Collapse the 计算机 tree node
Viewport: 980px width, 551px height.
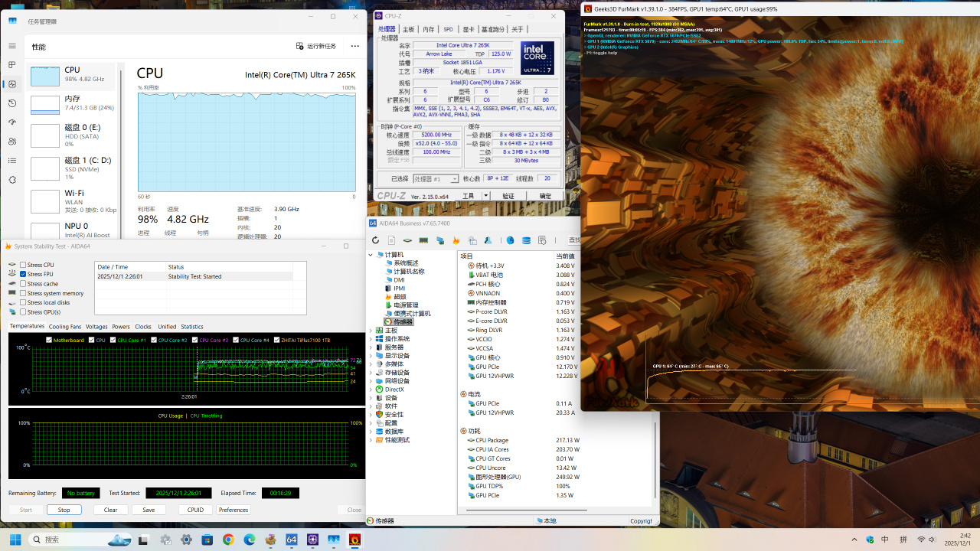pyautogui.click(x=371, y=255)
